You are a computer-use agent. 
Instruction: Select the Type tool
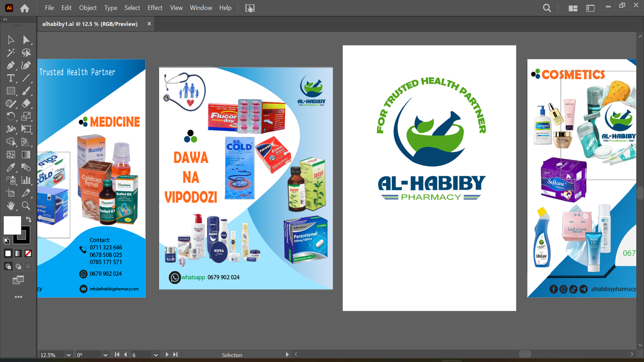pyautogui.click(x=11, y=78)
